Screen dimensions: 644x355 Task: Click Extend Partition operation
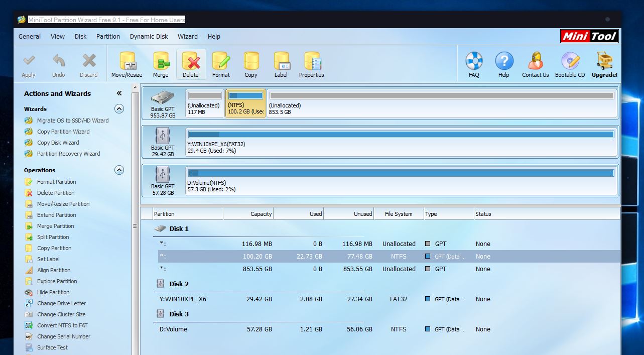pyautogui.click(x=57, y=215)
